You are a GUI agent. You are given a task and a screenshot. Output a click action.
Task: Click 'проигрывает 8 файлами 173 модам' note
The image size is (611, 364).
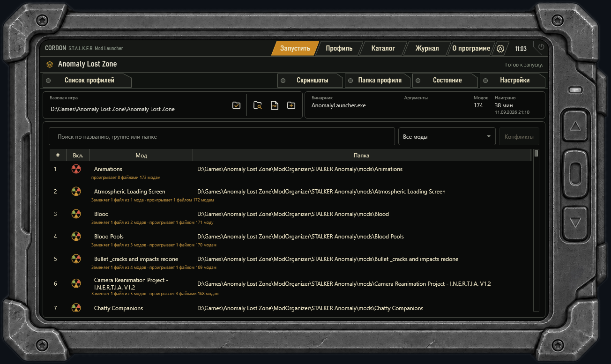coord(126,178)
